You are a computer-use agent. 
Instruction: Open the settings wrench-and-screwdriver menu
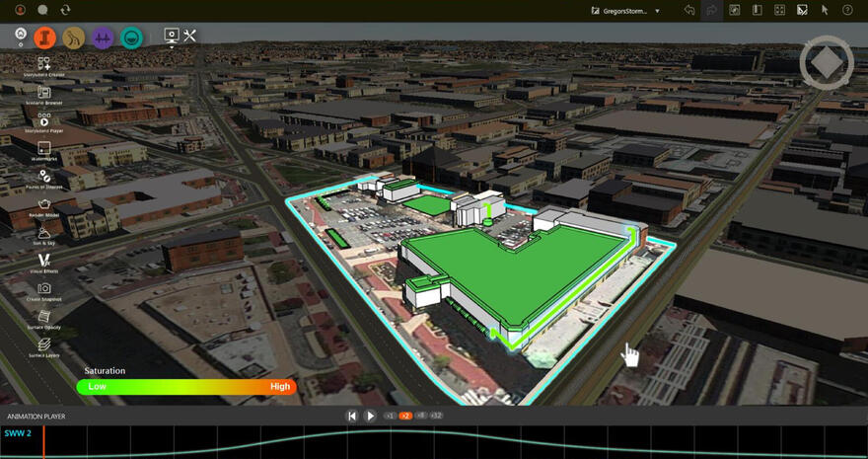click(x=190, y=37)
